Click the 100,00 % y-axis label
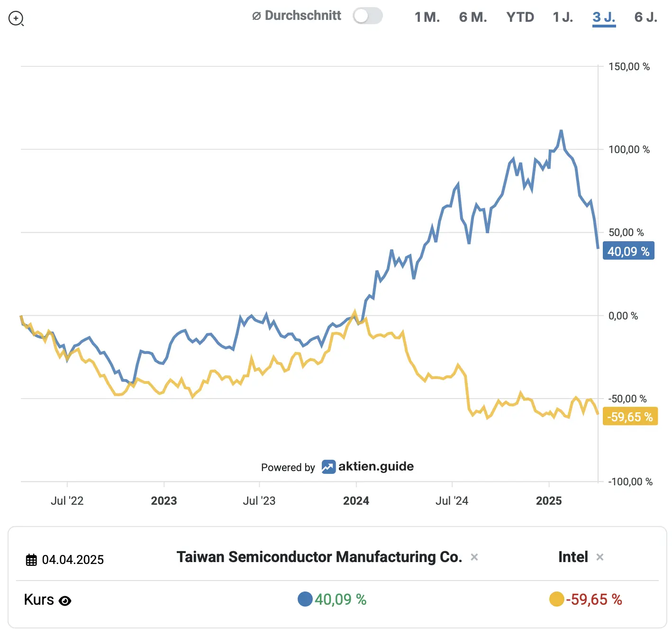 (629, 150)
